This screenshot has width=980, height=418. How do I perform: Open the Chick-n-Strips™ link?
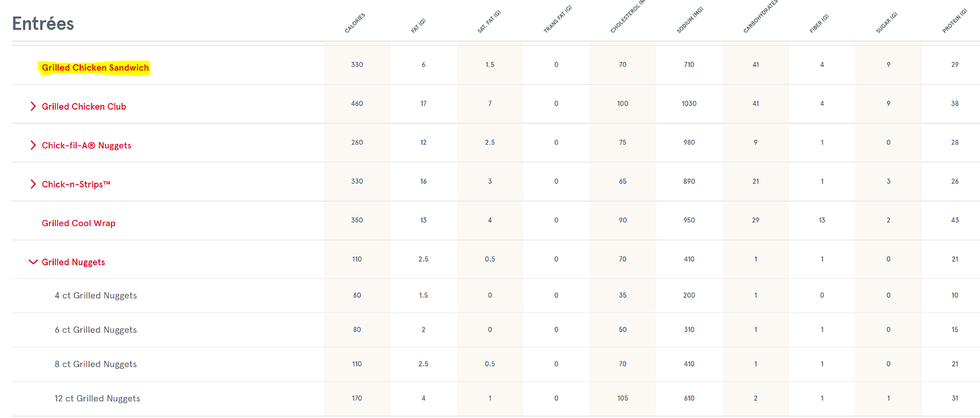(76, 184)
